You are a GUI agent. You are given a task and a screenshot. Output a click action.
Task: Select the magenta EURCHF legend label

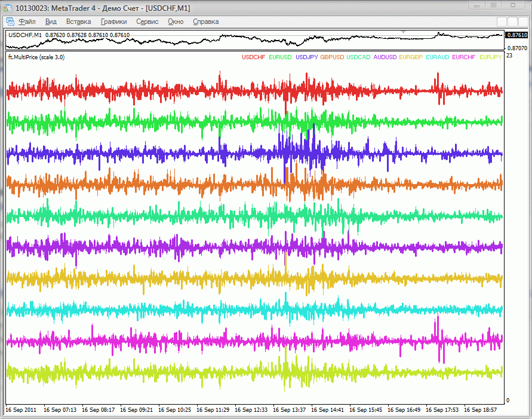(464, 57)
